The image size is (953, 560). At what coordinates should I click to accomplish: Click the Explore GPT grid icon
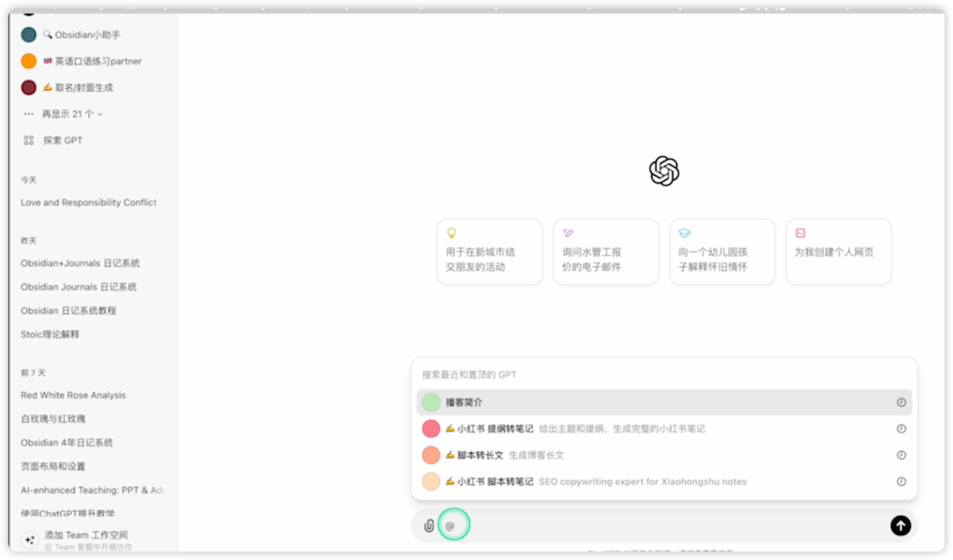pyautogui.click(x=29, y=140)
